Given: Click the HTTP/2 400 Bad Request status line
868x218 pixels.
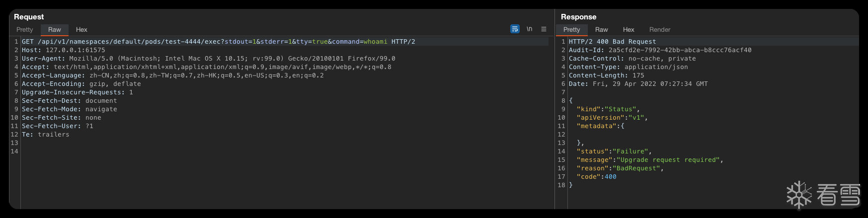Looking at the screenshot, I should point(612,42).
